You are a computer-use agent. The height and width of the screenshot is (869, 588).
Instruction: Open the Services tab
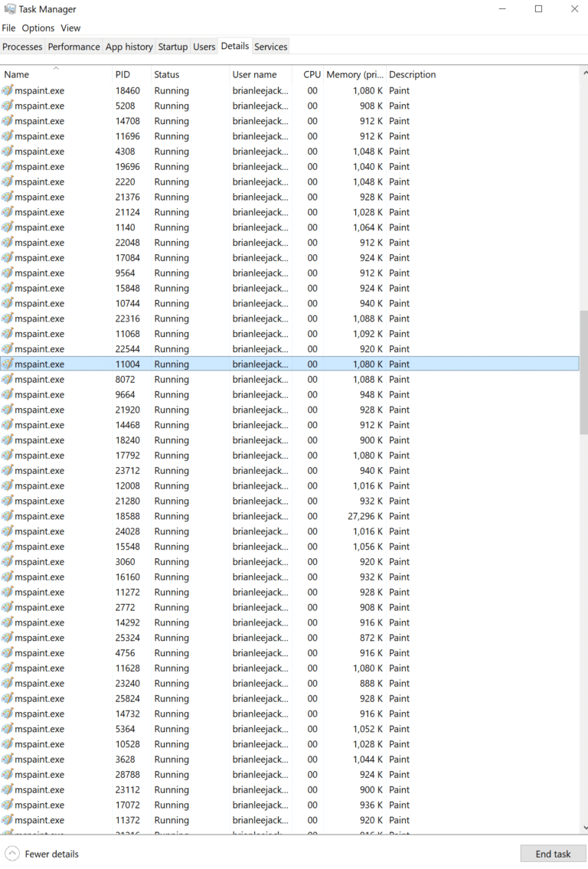pos(270,47)
